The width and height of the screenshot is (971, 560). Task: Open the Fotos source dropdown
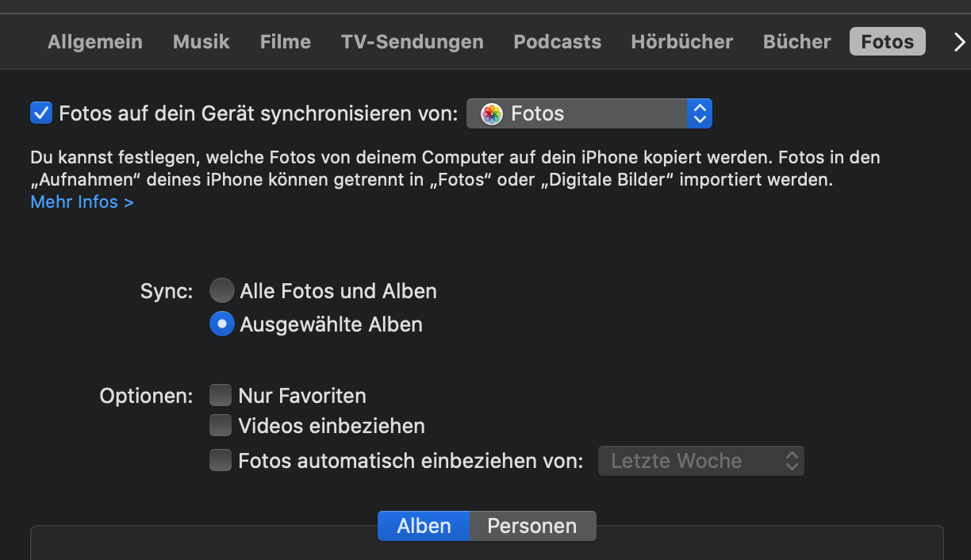589,113
